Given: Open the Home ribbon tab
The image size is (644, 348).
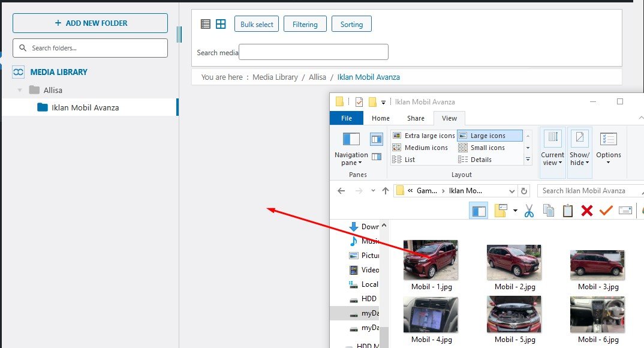Looking at the screenshot, I should tap(380, 118).
